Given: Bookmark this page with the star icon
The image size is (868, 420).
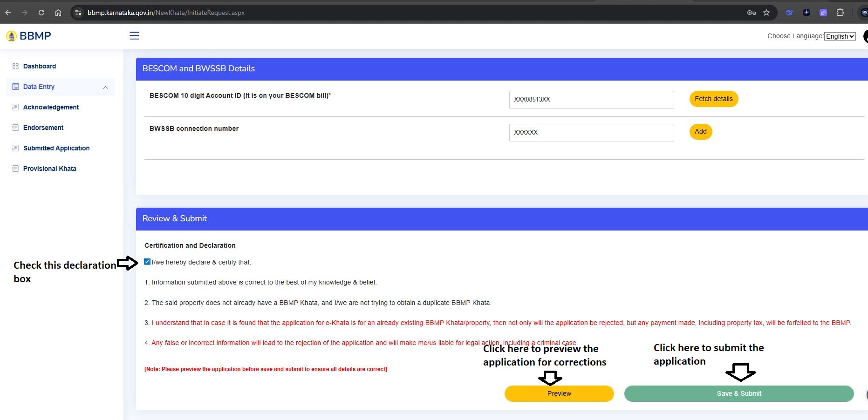Looking at the screenshot, I should tap(766, 13).
